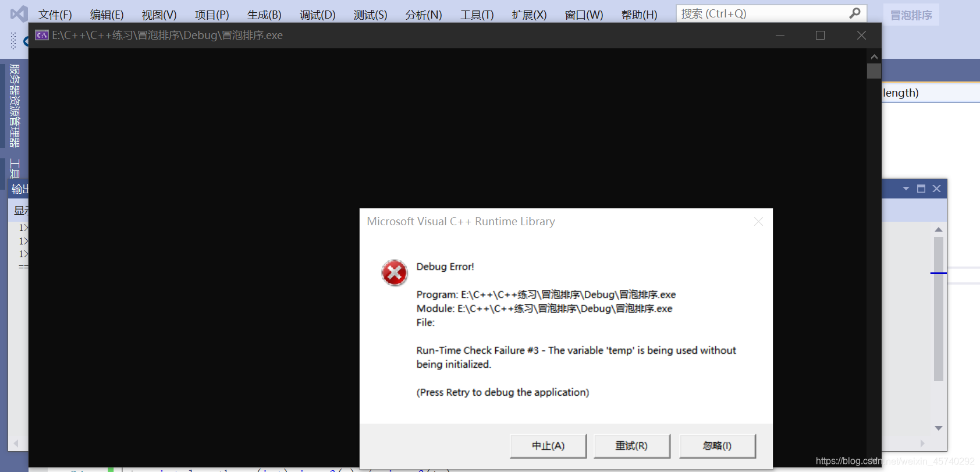
Task: Open the 扩展(X) menu
Action: (x=529, y=15)
